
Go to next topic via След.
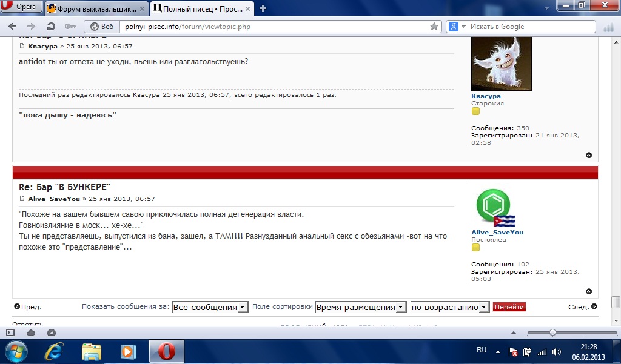[583, 306]
